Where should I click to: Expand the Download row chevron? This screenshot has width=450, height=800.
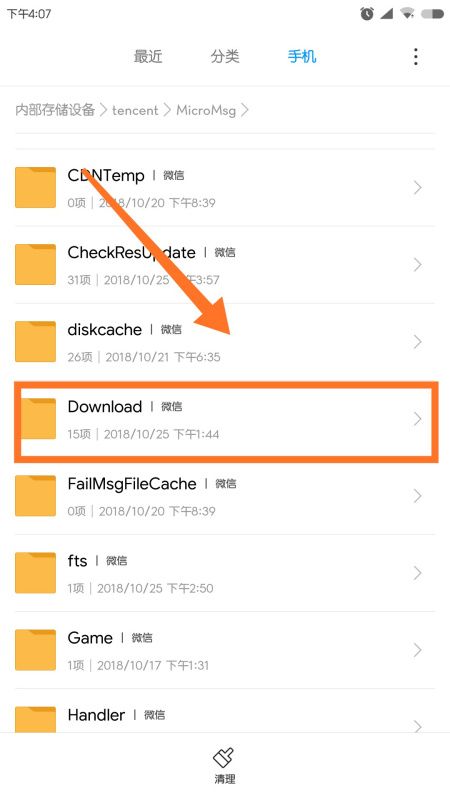point(418,419)
